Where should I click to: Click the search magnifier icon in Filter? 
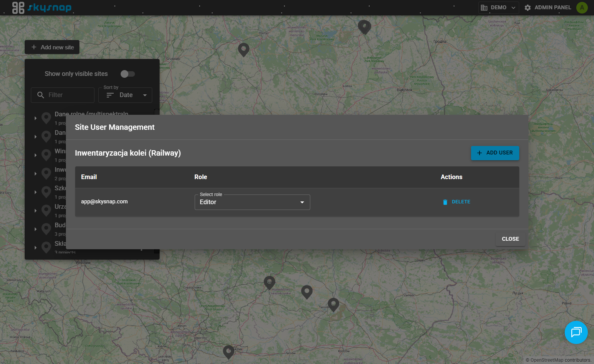tap(40, 95)
